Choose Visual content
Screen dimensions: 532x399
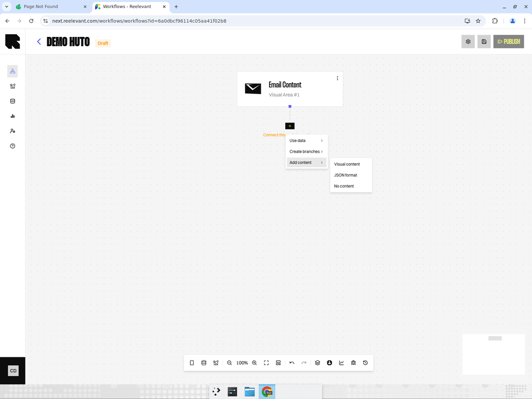351,164
